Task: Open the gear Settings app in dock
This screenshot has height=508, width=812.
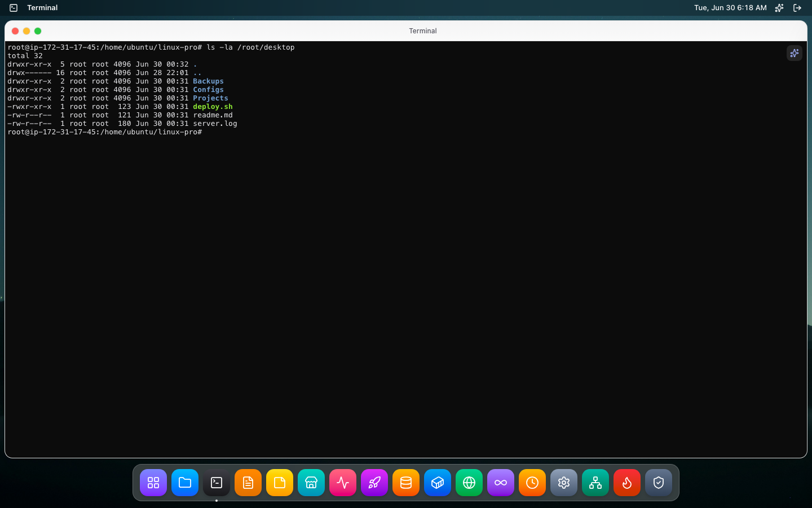Action: 564,483
